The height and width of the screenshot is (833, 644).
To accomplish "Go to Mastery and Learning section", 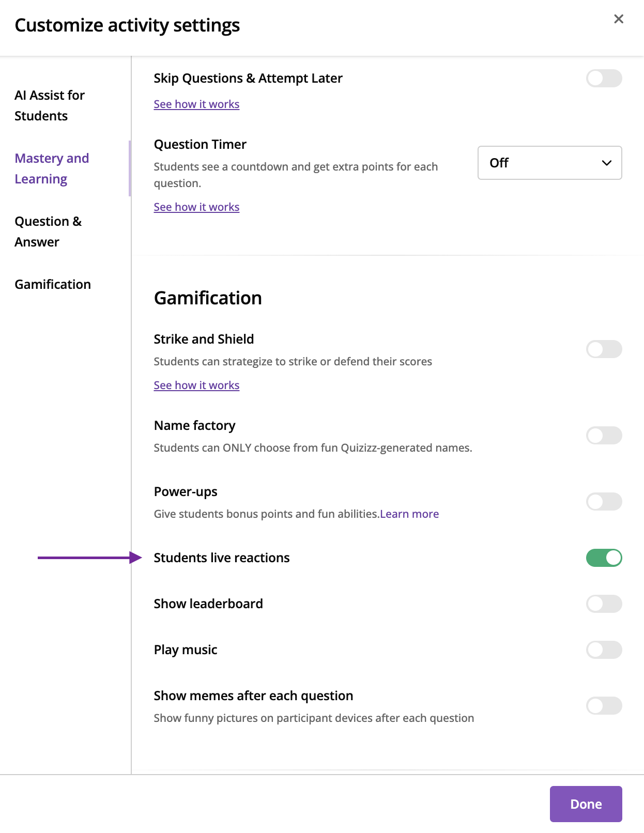I will pos(52,168).
